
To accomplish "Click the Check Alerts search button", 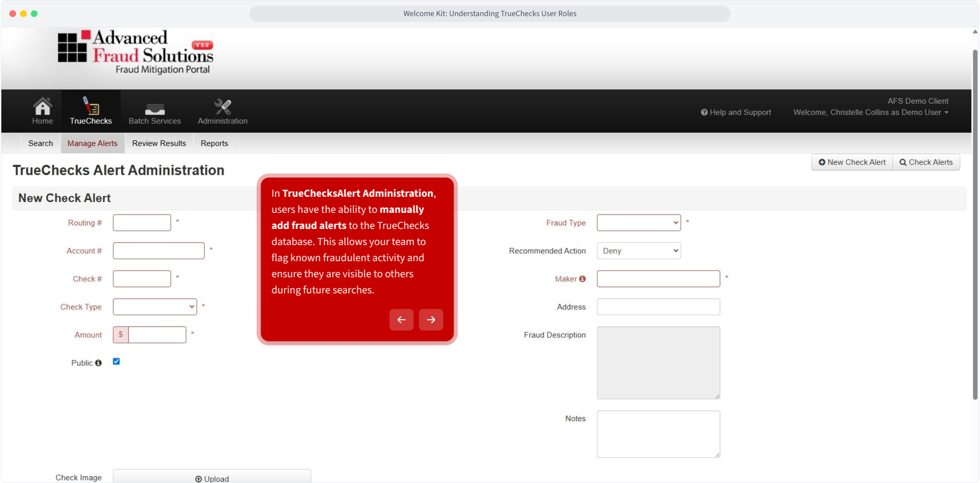I will [926, 162].
